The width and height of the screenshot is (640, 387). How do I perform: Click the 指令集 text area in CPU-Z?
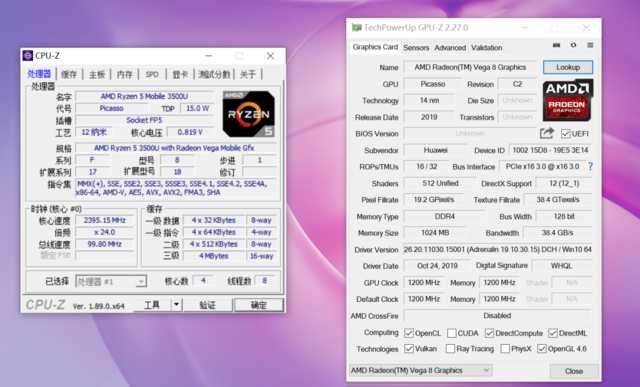click(176, 188)
